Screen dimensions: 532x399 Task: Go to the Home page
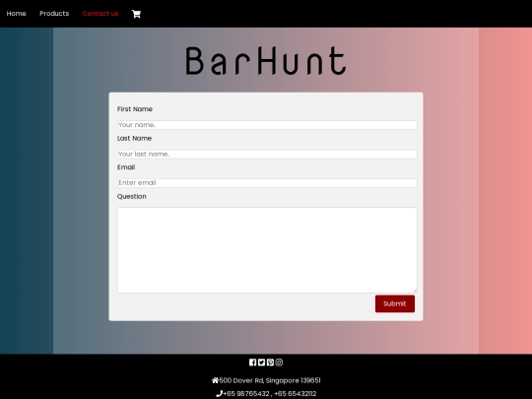[x=17, y=14]
